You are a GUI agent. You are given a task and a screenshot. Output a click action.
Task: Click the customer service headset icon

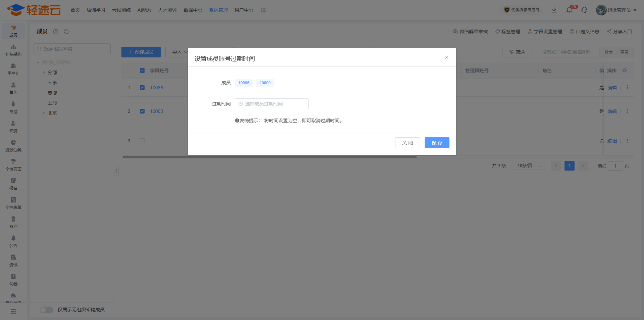584,10
